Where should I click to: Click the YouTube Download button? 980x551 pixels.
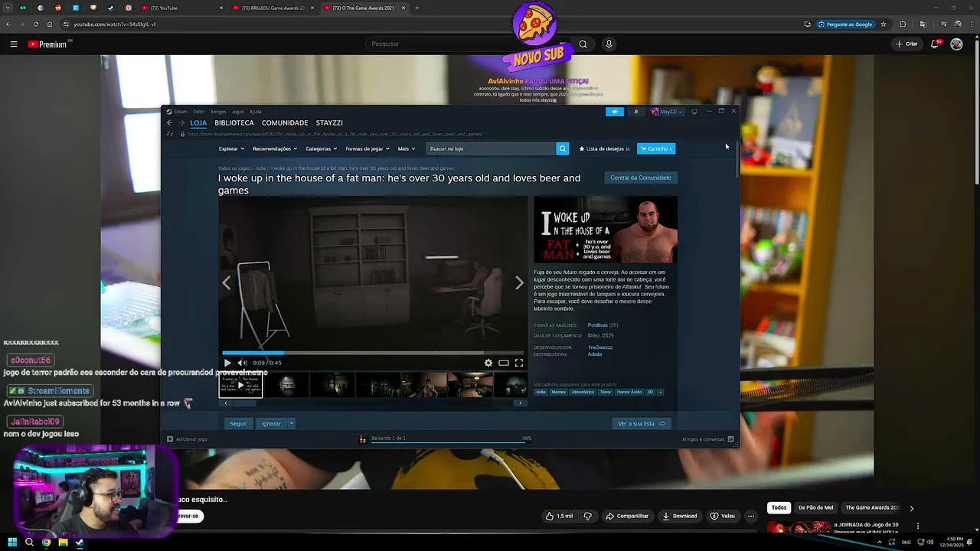pos(680,516)
